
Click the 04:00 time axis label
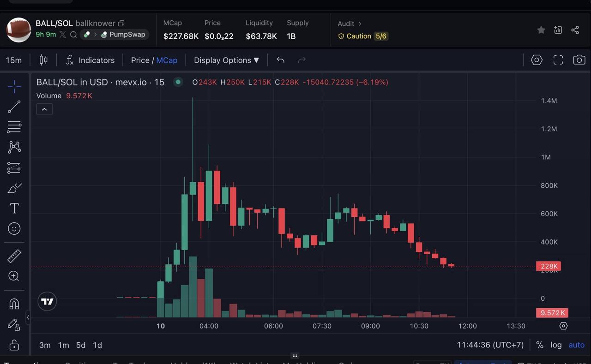(x=209, y=326)
